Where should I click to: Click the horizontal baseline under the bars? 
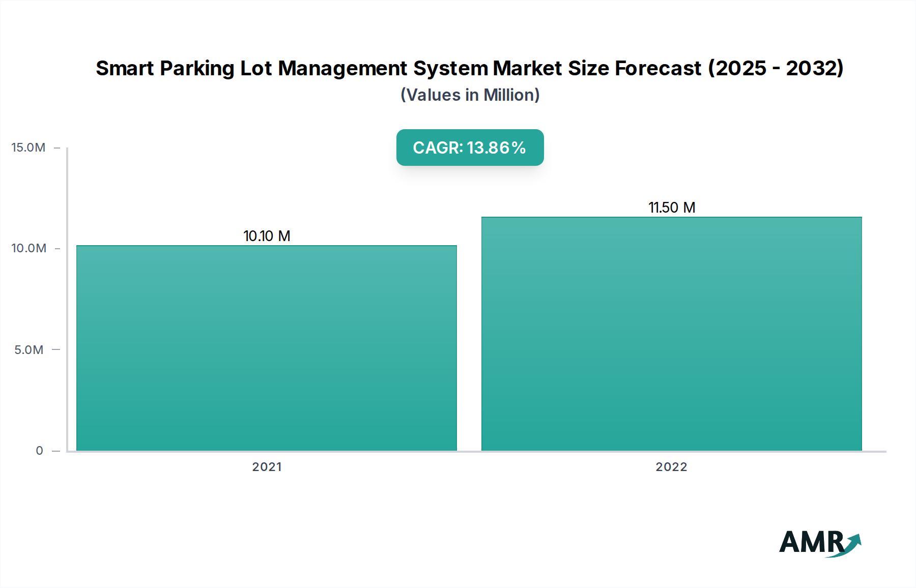pos(468,452)
